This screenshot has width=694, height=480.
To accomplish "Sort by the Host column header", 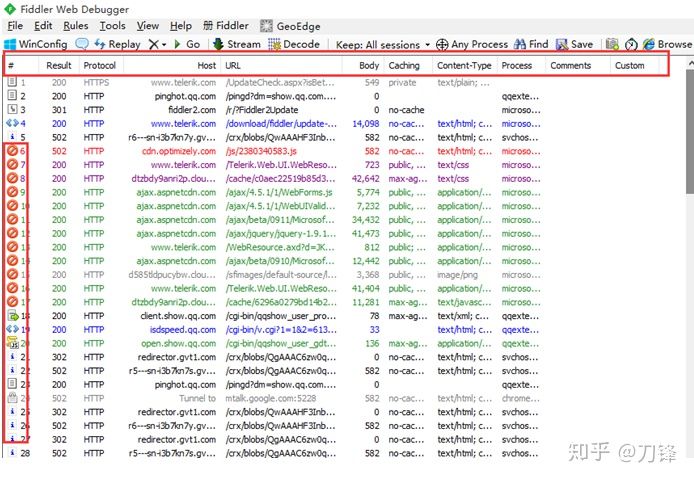I will (x=172, y=66).
